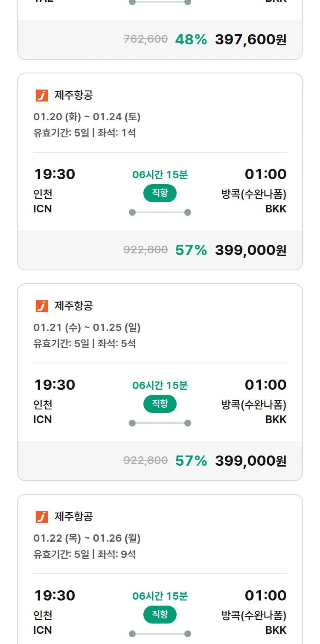Click 19:30 departure time on 01.22 flight
The height and width of the screenshot is (644, 320).
[55, 595]
